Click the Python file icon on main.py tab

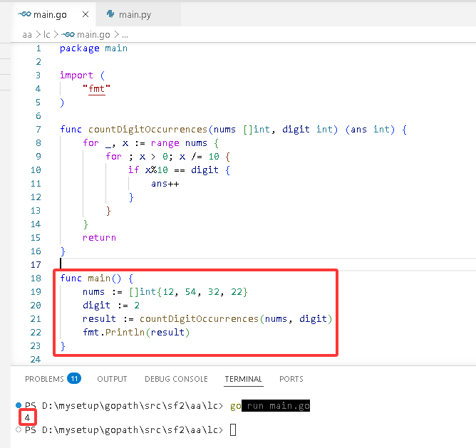pos(110,14)
